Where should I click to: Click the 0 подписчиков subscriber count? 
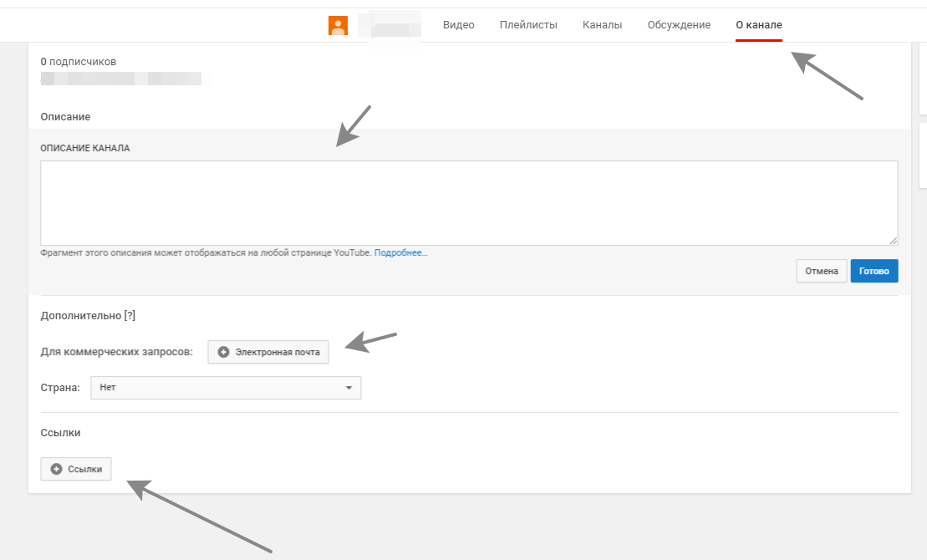click(x=79, y=62)
